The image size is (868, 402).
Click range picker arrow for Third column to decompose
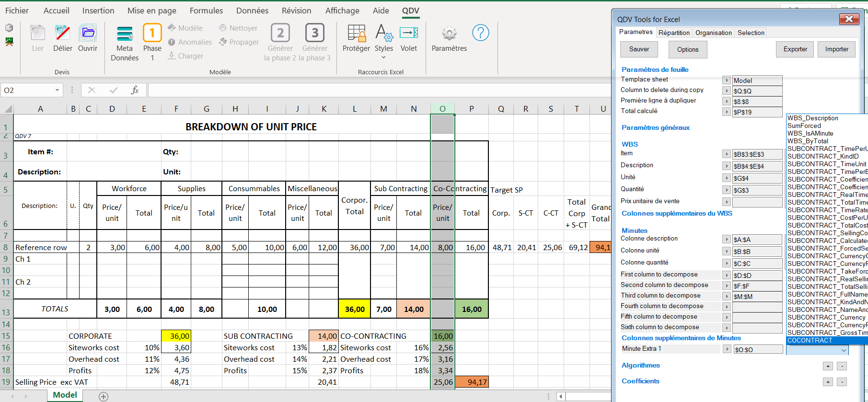click(x=727, y=296)
